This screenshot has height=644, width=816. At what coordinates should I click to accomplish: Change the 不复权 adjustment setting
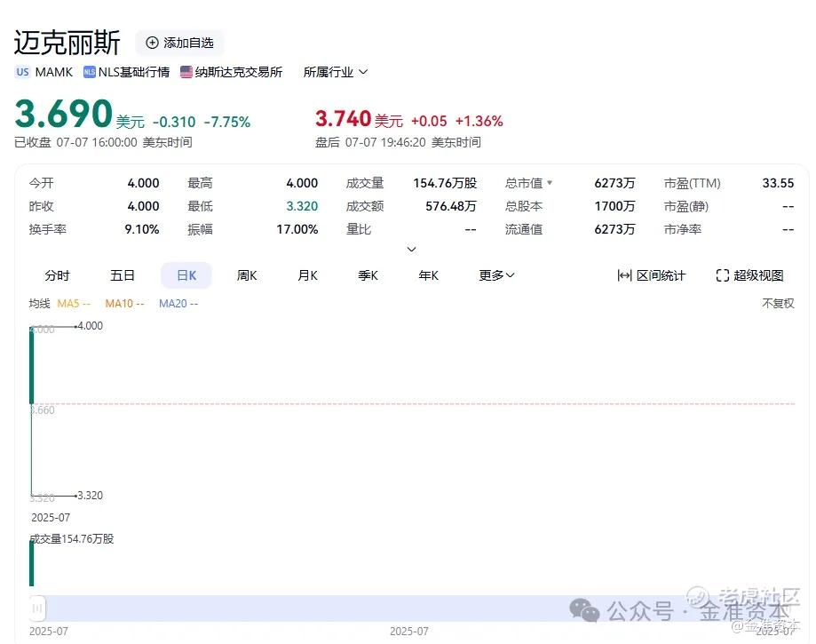pos(778,304)
